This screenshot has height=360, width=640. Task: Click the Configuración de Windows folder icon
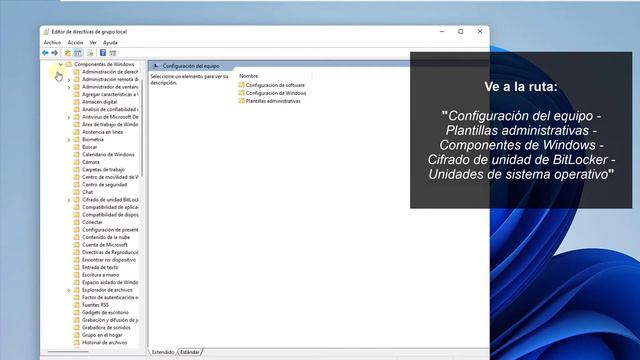[241, 93]
